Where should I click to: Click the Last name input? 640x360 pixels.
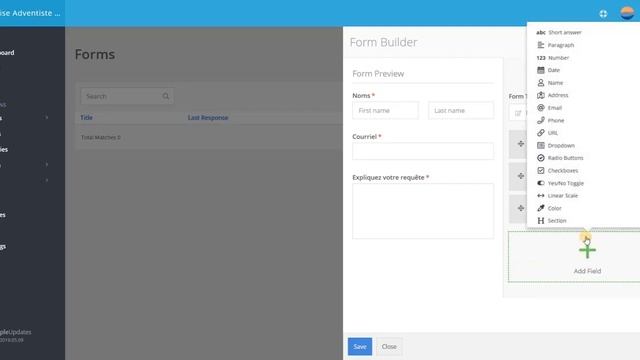(x=461, y=111)
